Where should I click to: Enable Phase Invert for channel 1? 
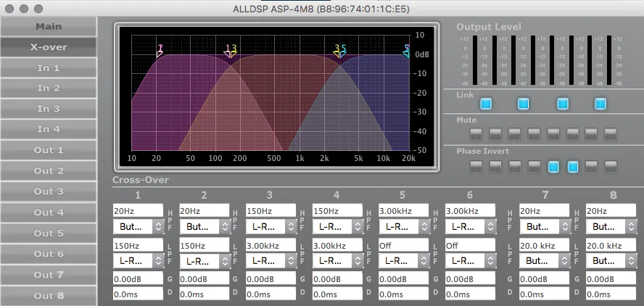click(x=476, y=167)
